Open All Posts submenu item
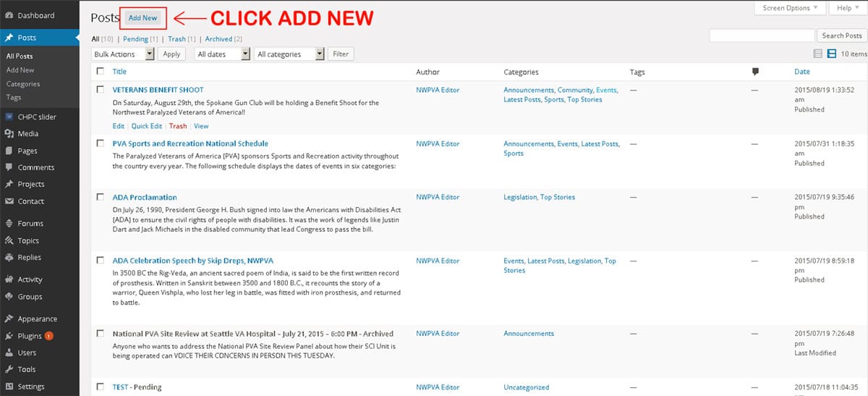Image resolution: width=868 pixels, height=396 pixels. click(x=20, y=56)
